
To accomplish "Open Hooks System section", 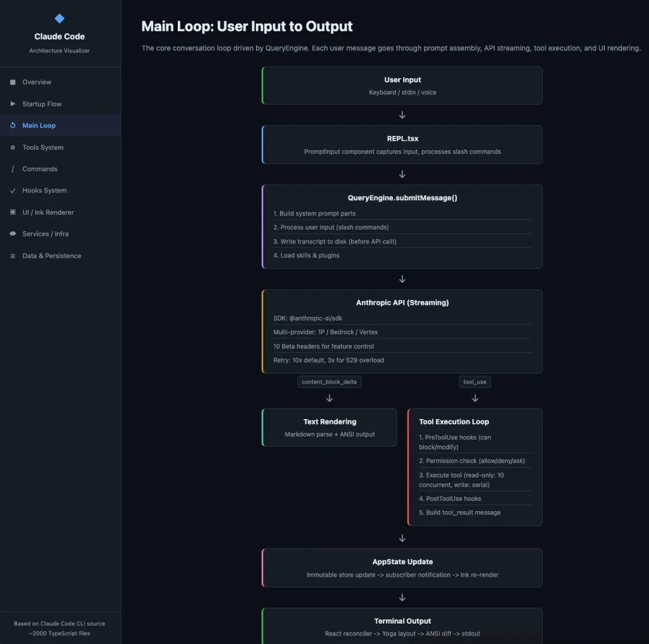I will [61, 191].
